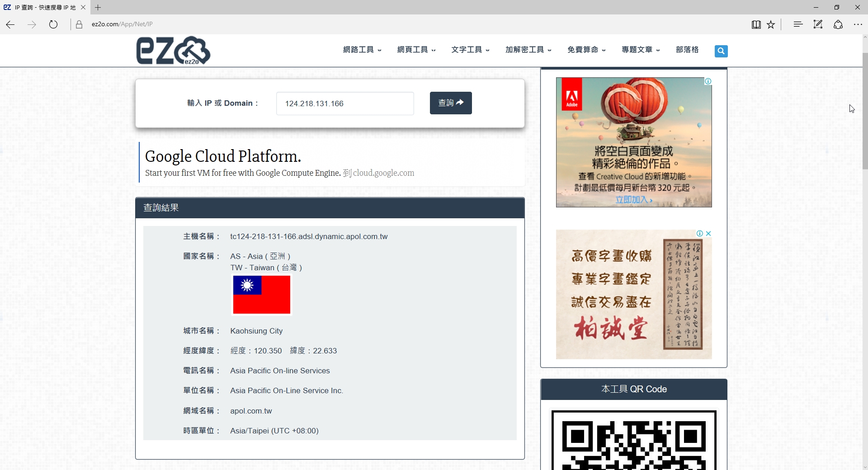The width and height of the screenshot is (868, 470).
Task: Open a new browser tab
Action: click(98, 7)
